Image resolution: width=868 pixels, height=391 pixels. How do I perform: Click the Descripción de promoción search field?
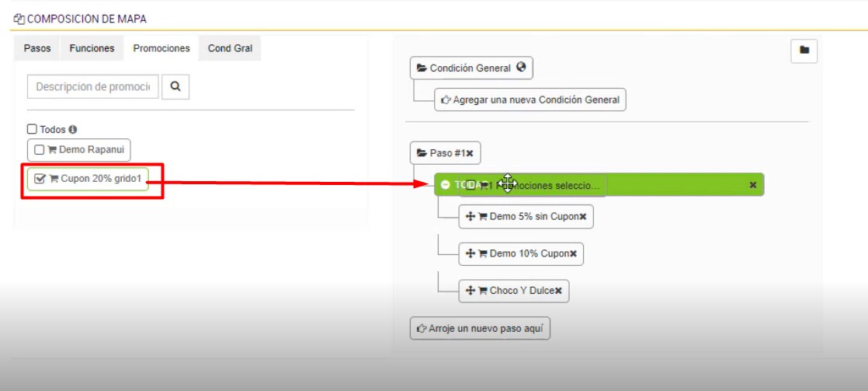click(x=93, y=87)
